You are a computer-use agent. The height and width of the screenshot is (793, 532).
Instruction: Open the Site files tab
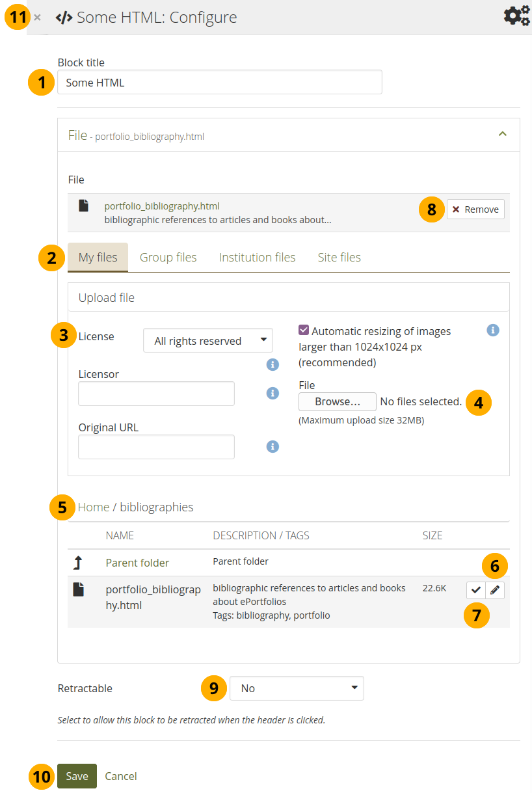339,258
